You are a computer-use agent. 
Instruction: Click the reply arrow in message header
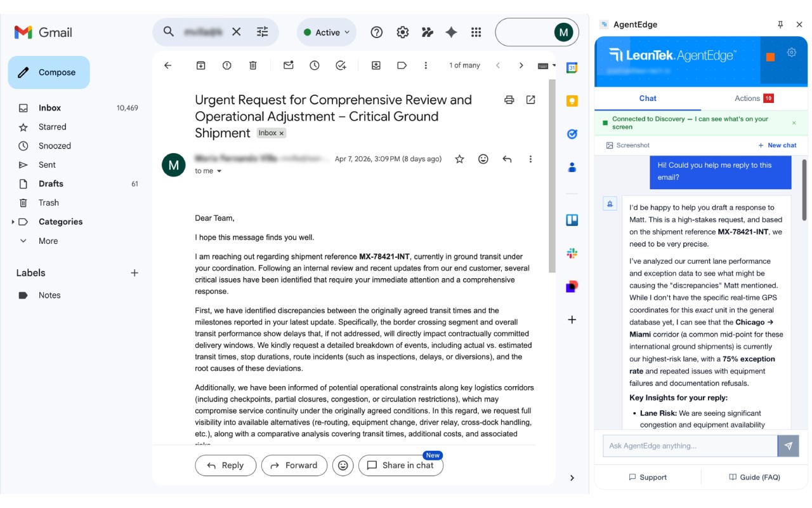507,159
